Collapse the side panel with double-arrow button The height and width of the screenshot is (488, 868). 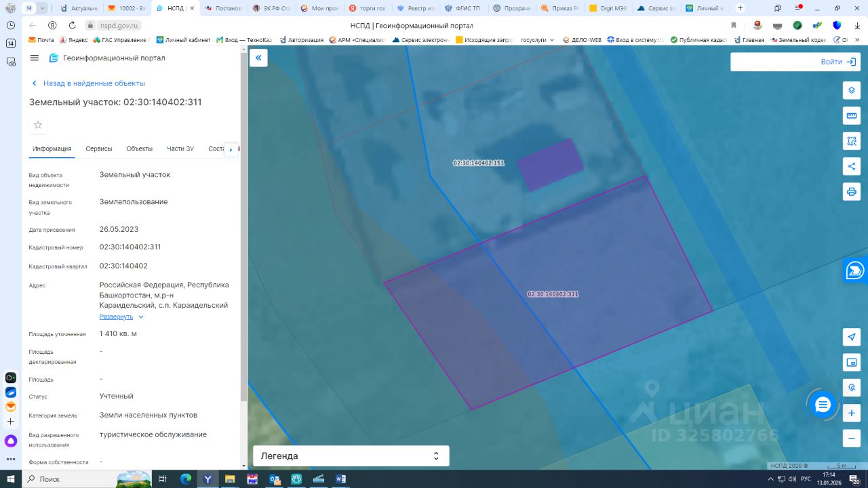[258, 58]
